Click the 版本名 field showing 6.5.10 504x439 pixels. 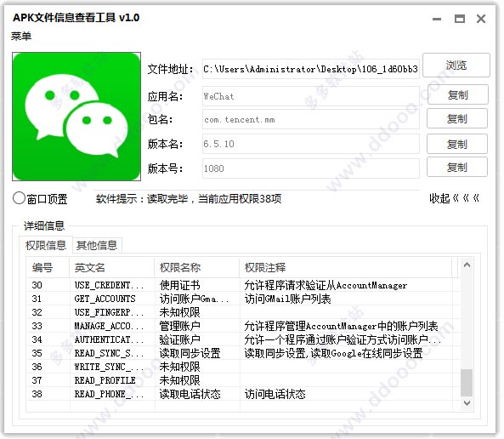click(311, 144)
